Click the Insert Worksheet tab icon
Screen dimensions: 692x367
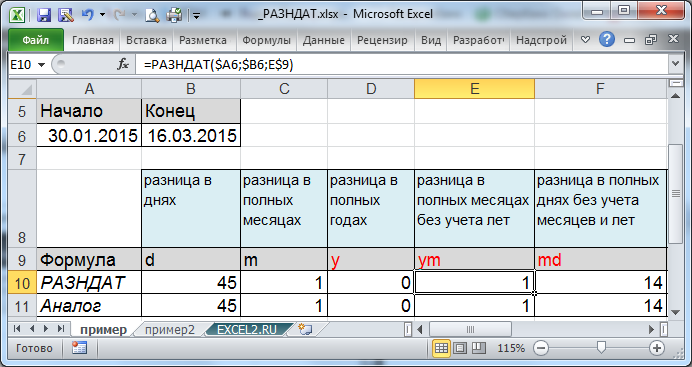(x=305, y=329)
